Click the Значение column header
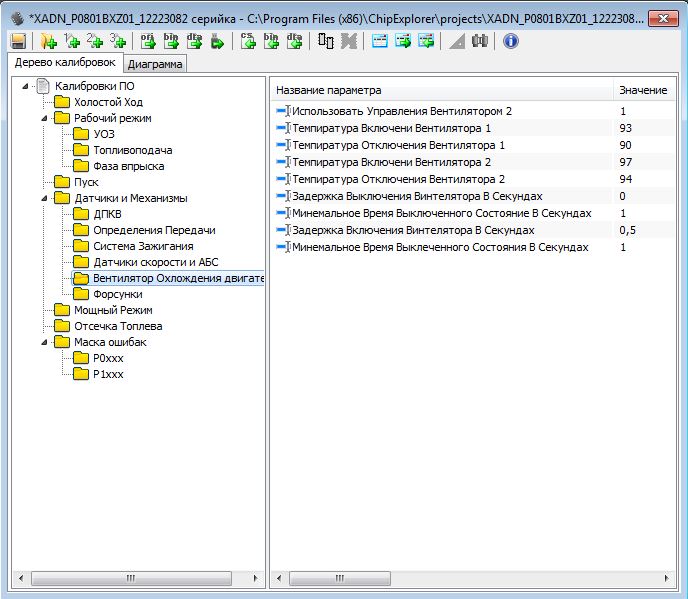 tap(642, 90)
